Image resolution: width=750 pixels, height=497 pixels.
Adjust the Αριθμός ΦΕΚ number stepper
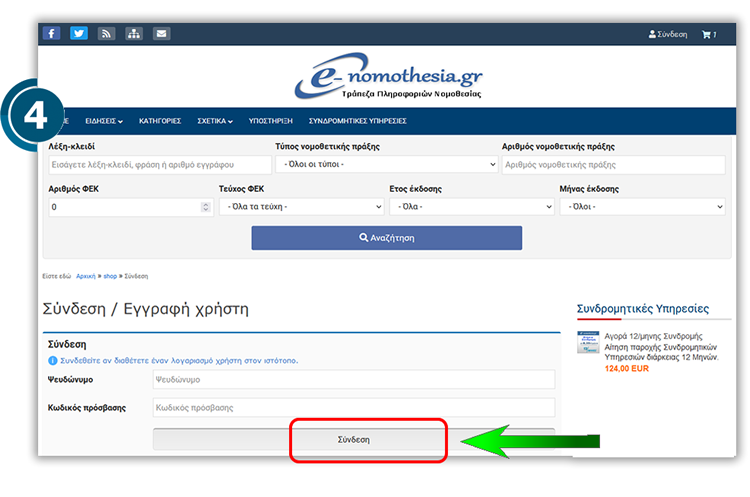pyautogui.click(x=206, y=207)
